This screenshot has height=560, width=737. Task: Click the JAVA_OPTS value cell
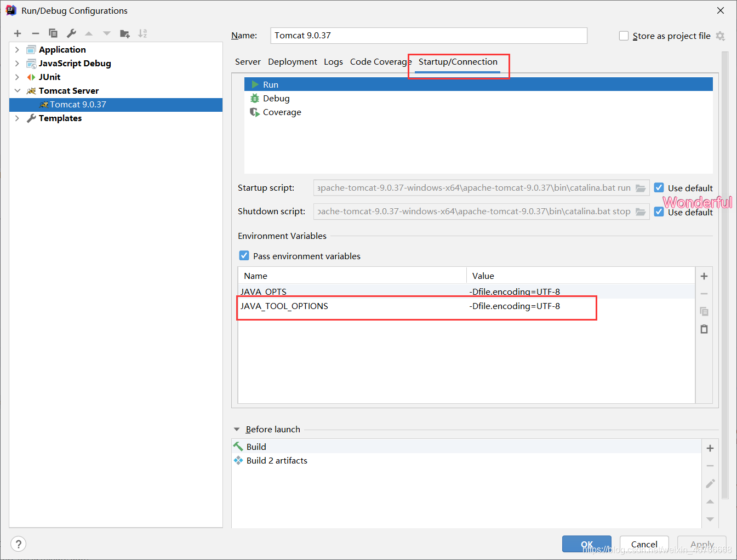pyautogui.click(x=581, y=292)
